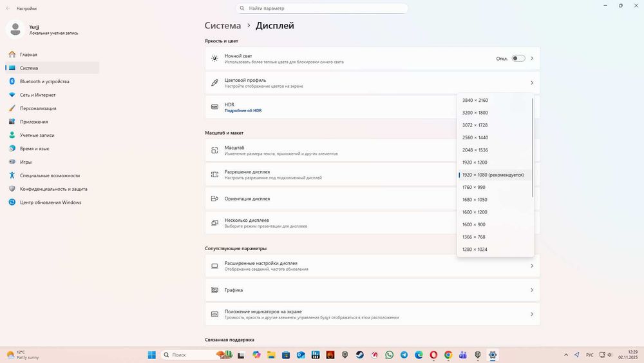Expand Ночной свет settings chevron
Image resolution: width=644 pixels, height=363 pixels.
[x=532, y=59]
